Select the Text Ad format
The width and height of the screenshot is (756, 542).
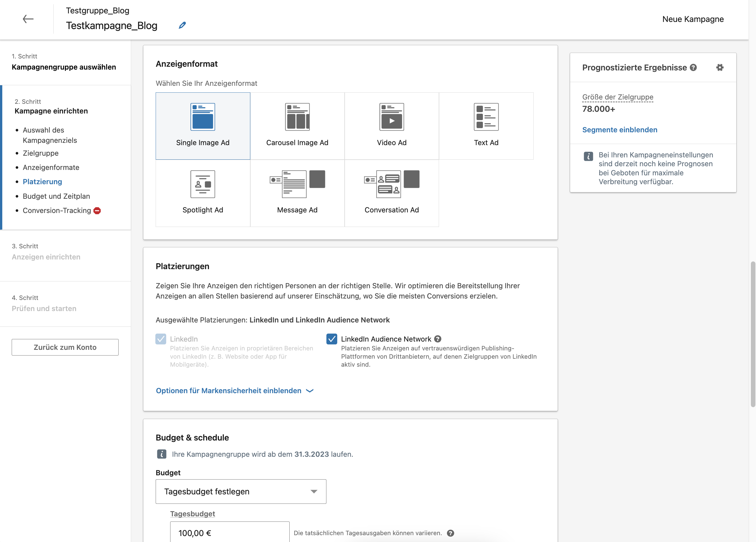486,126
